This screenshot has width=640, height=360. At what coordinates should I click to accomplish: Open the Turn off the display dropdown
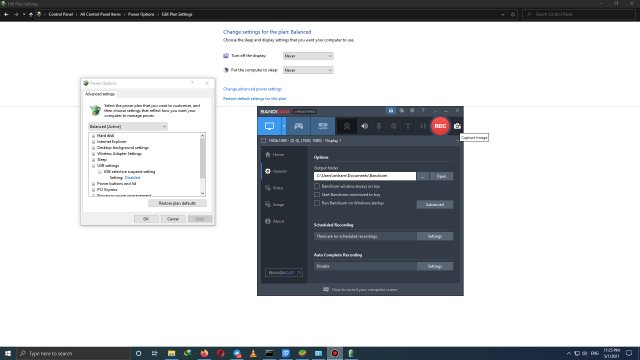[308, 56]
